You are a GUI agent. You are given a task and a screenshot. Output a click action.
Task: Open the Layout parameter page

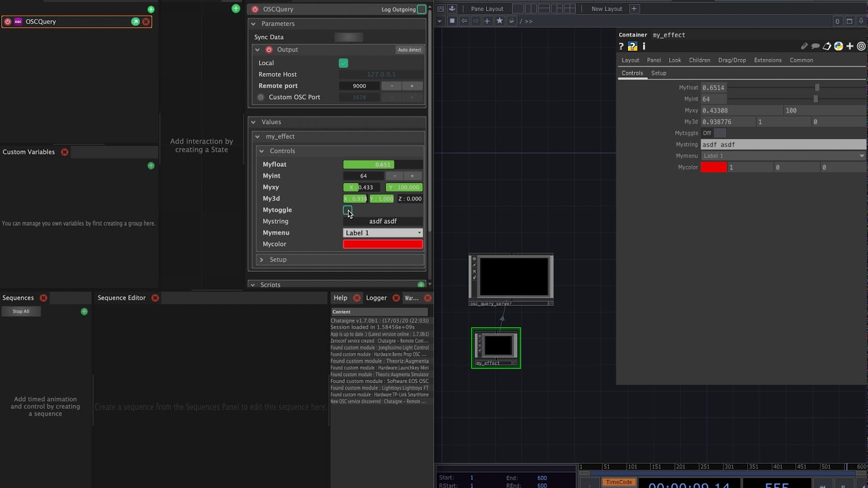tap(631, 60)
